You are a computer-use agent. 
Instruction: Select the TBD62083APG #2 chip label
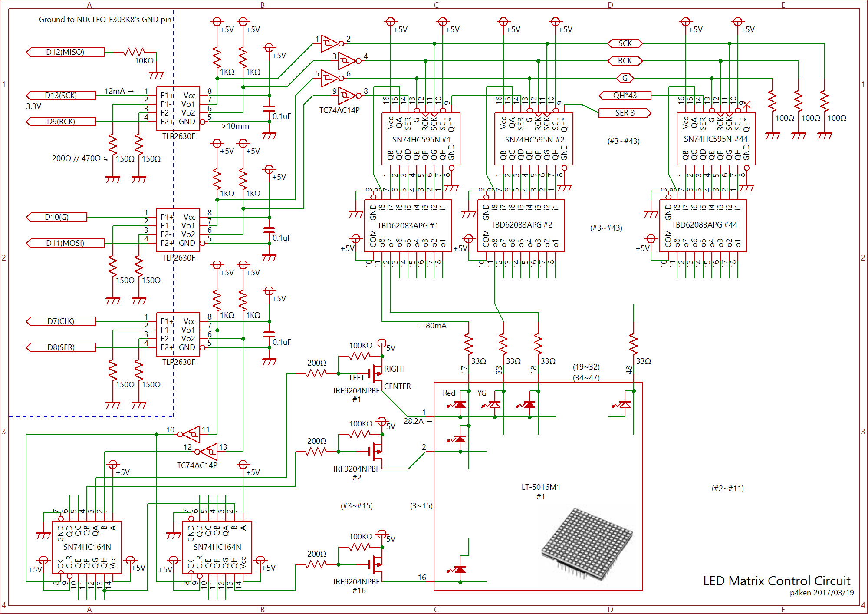(522, 225)
